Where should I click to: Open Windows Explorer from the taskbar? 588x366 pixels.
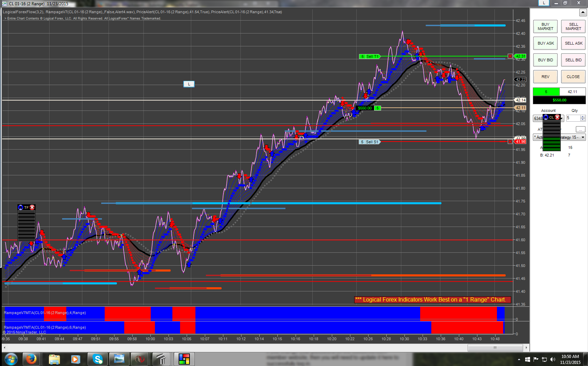pyautogui.click(x=54, y=359)
